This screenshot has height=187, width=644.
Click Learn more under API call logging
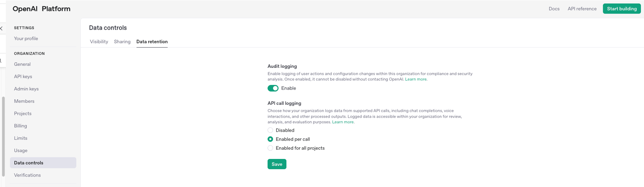[x=343, y=122]
